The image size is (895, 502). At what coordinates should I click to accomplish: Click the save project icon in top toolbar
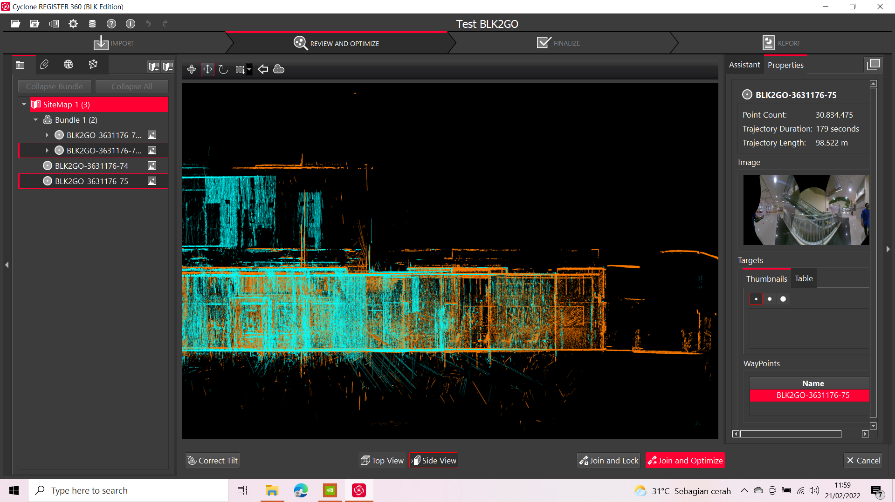click(x=34, y=23)
